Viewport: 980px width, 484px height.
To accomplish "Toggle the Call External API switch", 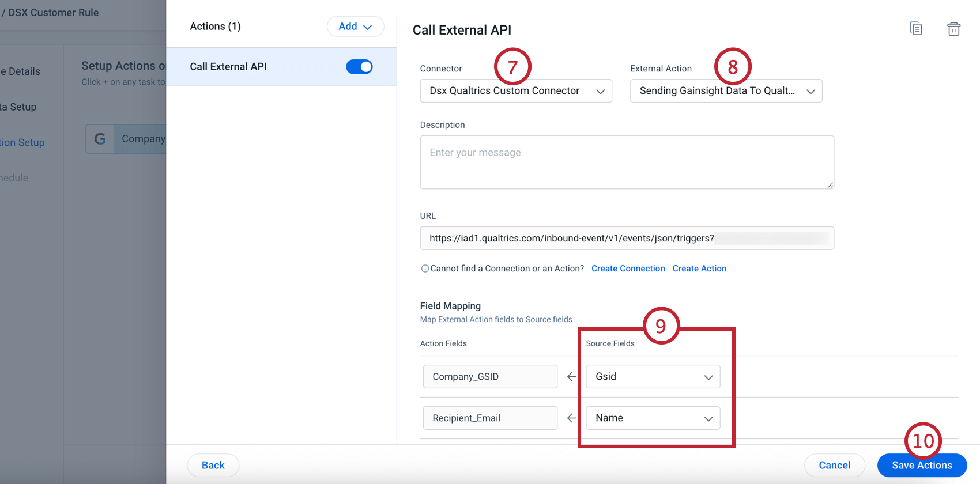I will coord(359,67).
